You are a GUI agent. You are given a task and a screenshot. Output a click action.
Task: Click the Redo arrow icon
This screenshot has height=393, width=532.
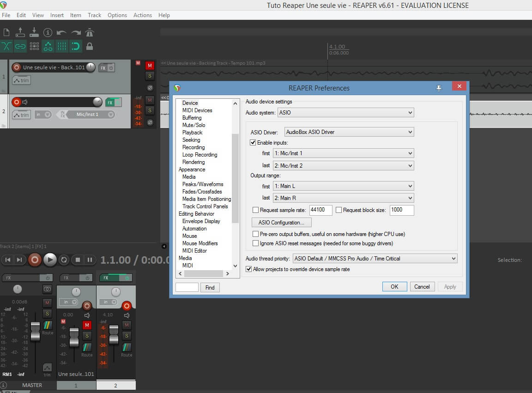76,33
